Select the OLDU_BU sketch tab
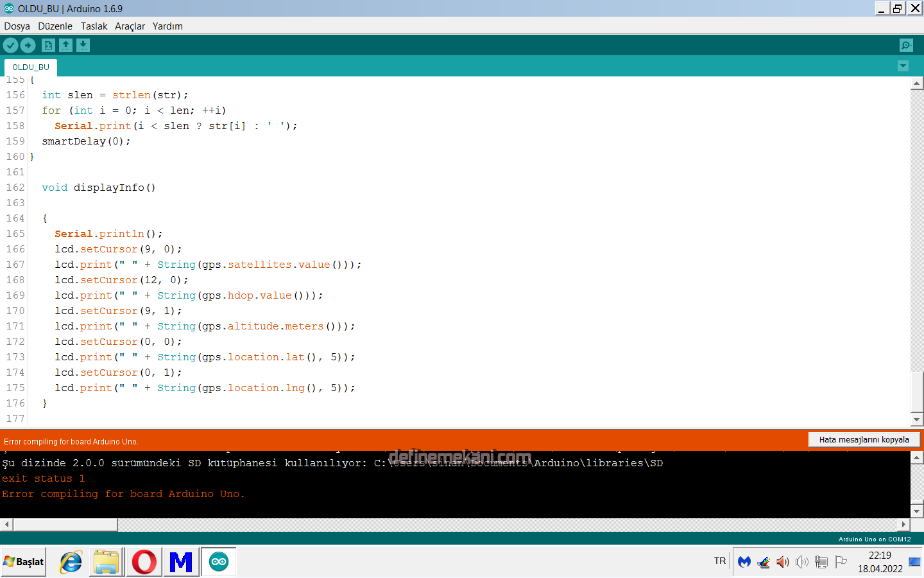924x578 pixels. (x=30, y=67)
